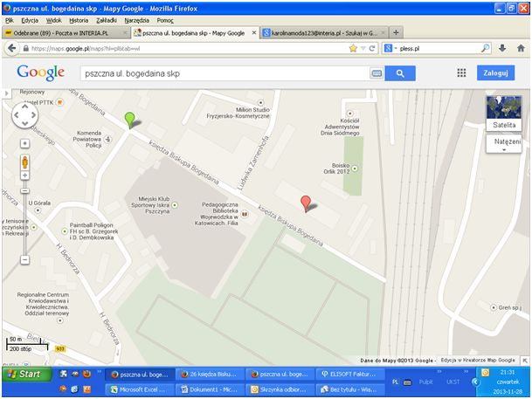Click the Paintball Poligon place marker
The image size is (532, 399).
(x=65, y=231)
